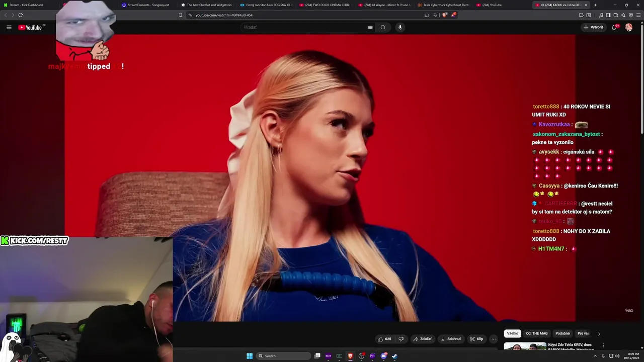Go back with the browser back arrow
Image resolution: width=644 pixels, height=362 pixels.
[x=6, y=15]
